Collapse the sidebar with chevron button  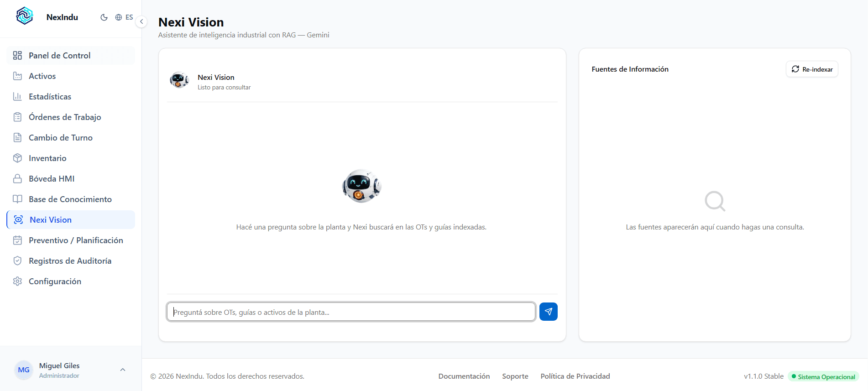tap(141, 21)
